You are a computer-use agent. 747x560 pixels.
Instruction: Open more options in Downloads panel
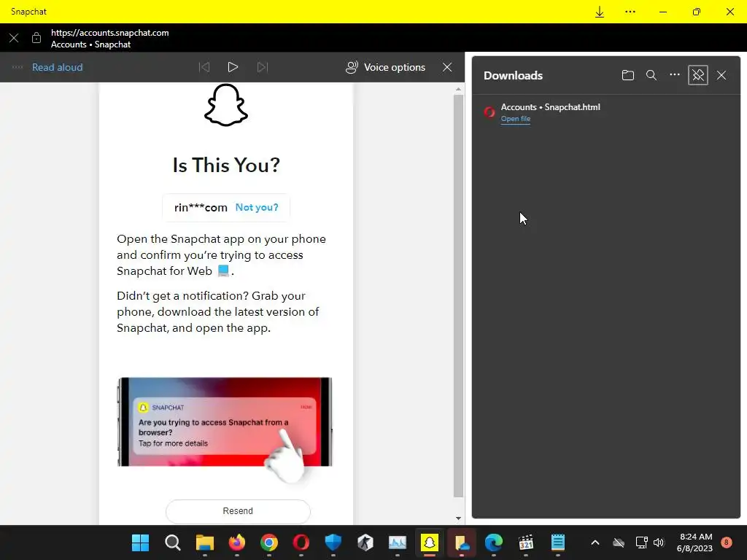pos(675,75)
